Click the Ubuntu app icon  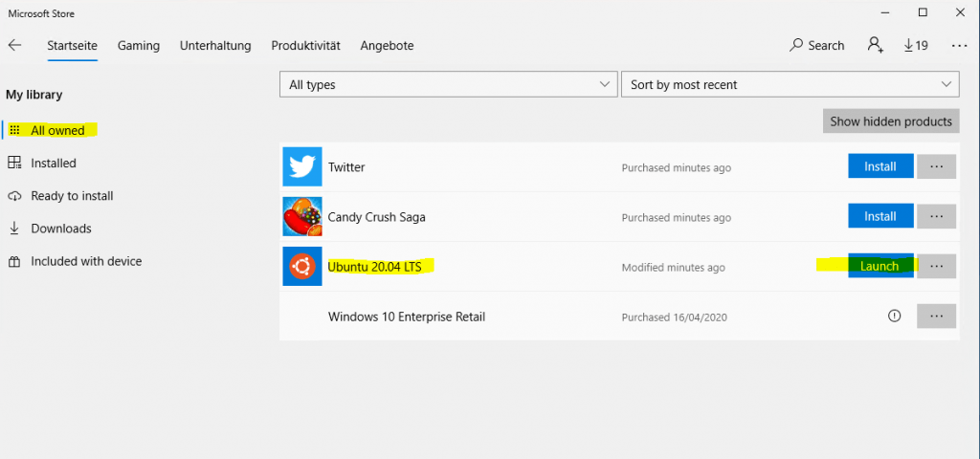301,267
